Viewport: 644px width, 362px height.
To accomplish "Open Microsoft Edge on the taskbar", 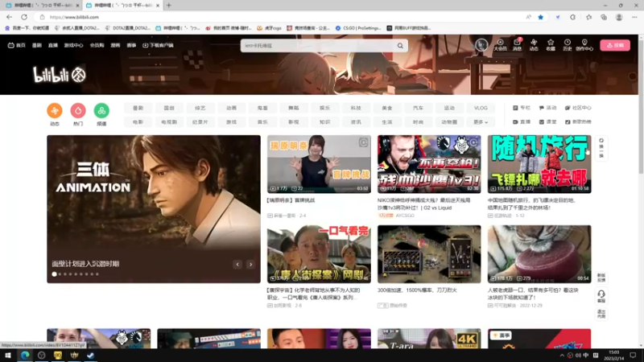I will (25, 356).
